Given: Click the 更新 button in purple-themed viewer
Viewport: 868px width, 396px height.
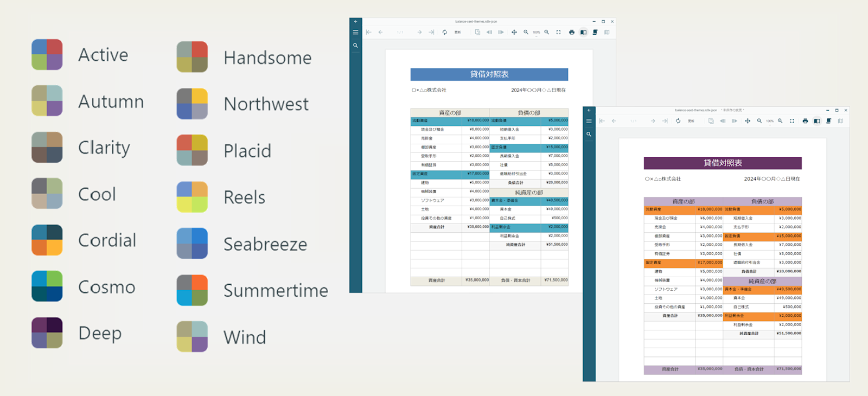Looking at the screenshot, I should (x=691, y=121).
